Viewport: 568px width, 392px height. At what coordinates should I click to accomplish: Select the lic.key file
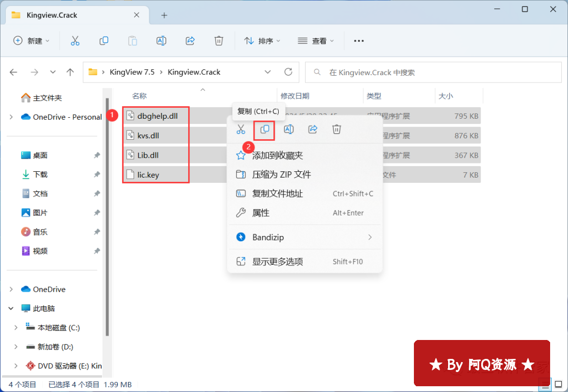(x=148, y=174)
